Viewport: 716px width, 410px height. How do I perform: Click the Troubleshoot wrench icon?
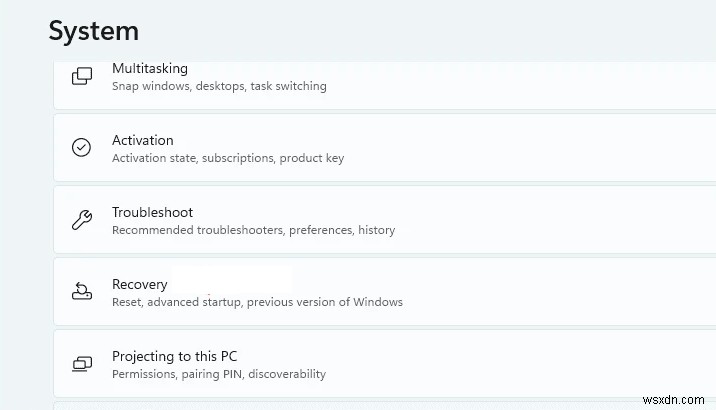coord(82,220)
